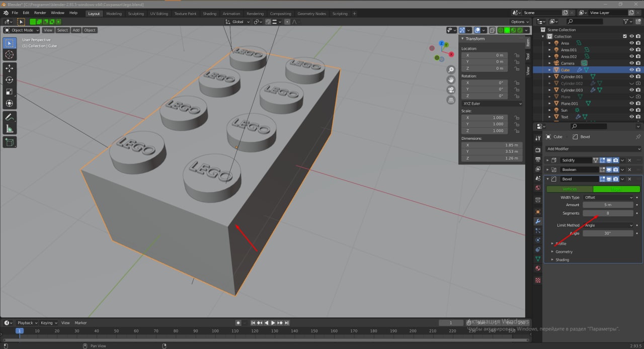This screenshot has height=349, width=644.
Task: Disable Plane.001 in renders
Action: click(x=638, y=104)
